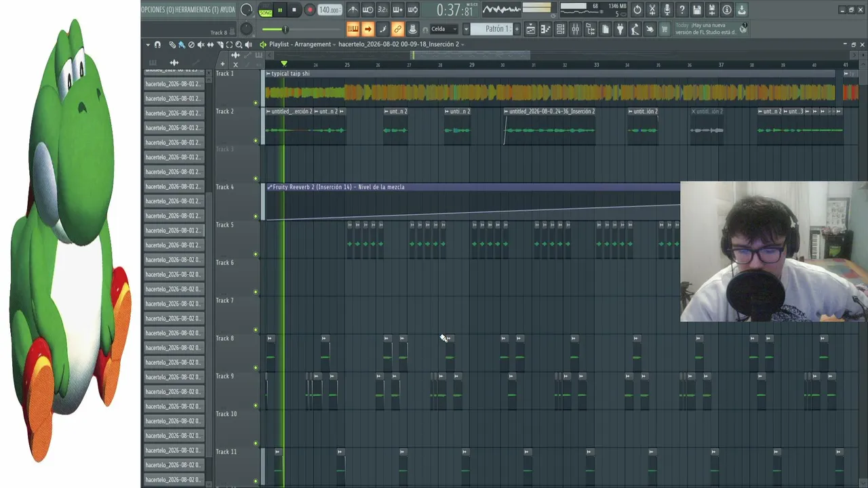Open the plugin picker plug icon
The width and height of the screenshot is (868, 488).
point(620,29)
